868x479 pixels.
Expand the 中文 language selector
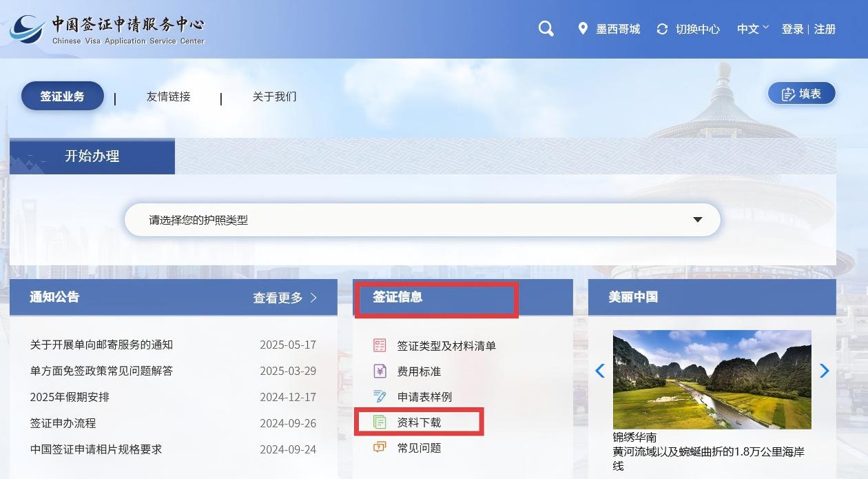pos(752,29)
